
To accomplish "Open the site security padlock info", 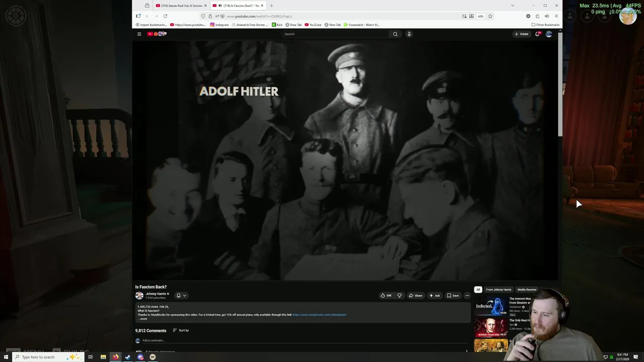I will [x=210, y=16].
